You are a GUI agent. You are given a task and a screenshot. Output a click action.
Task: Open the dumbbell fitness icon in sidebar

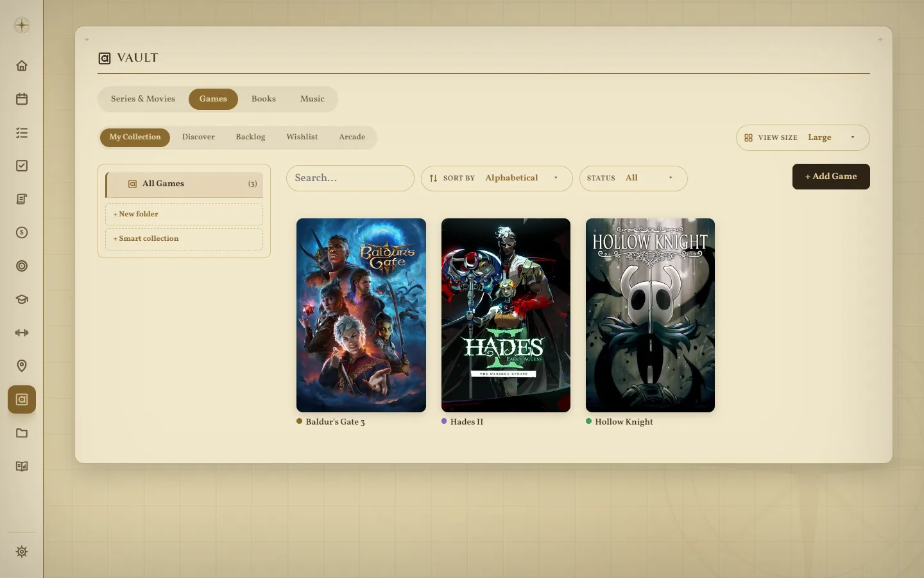[x=22, y=333]
